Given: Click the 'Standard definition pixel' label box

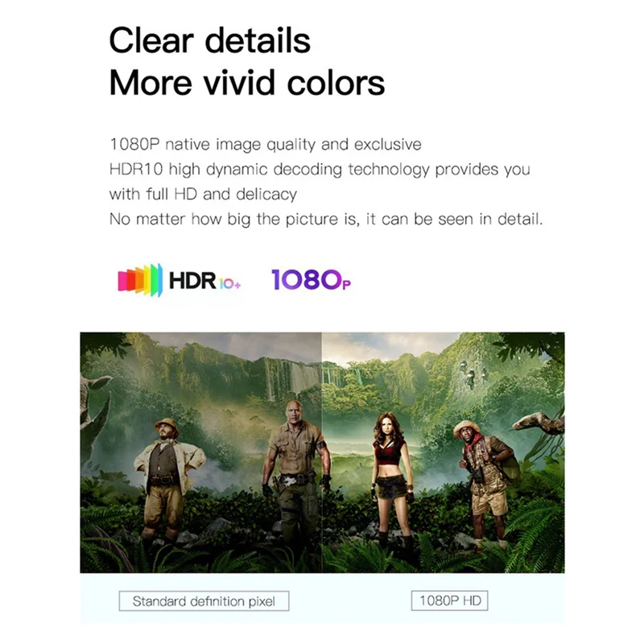Looking at the screenshot, I should click(x=204, y=601).
